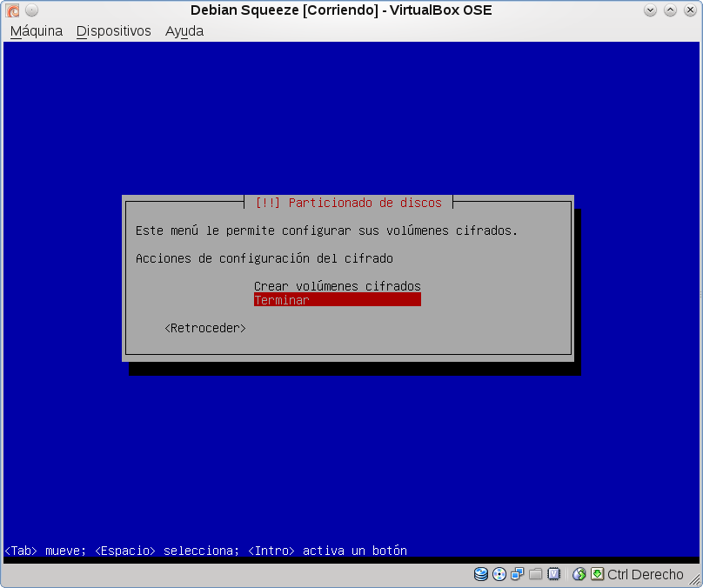Click the Acciones de configuración del cifrado text
The height and width of the screenshot is (588, 703).
click(x=264, y=258)
